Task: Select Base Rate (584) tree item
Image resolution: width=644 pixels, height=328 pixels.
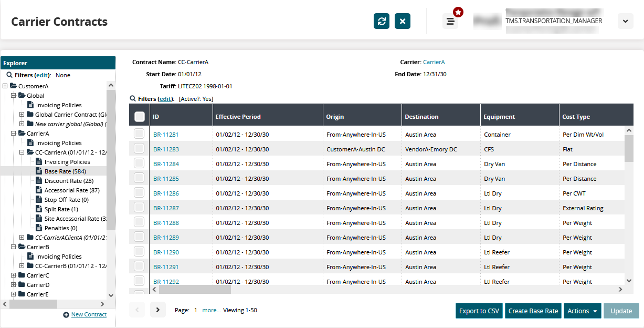Action: tap(65, 171)
